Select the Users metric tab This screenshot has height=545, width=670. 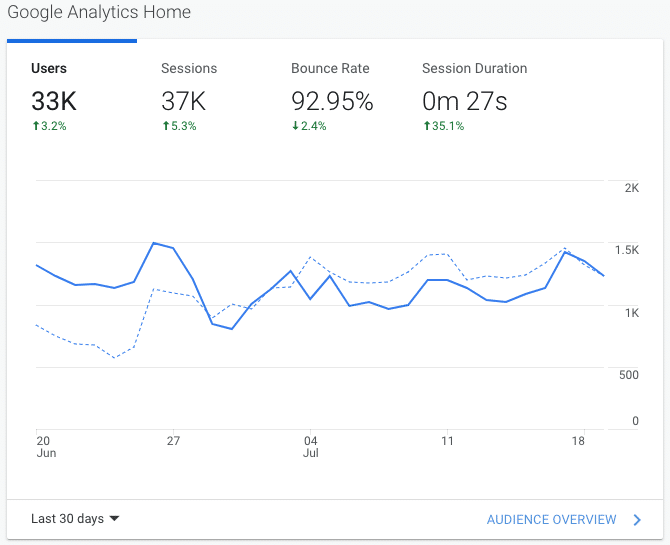[50, 69]
